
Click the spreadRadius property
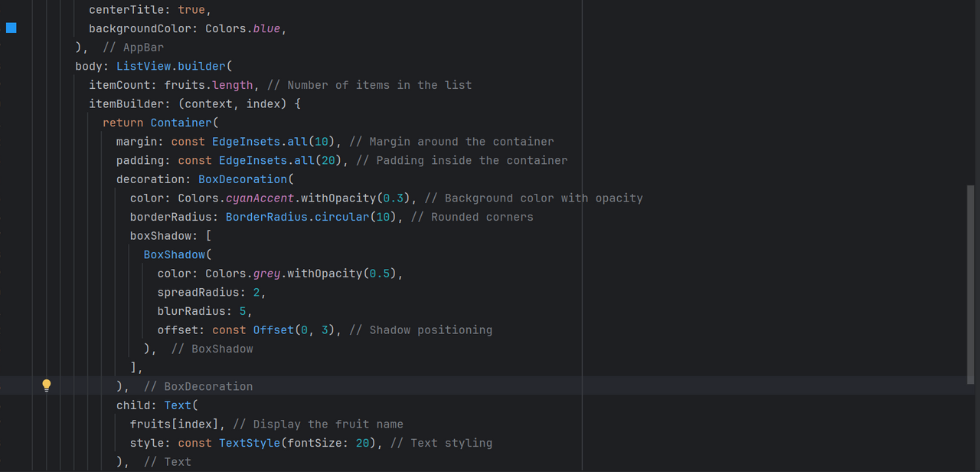(201, 293)
